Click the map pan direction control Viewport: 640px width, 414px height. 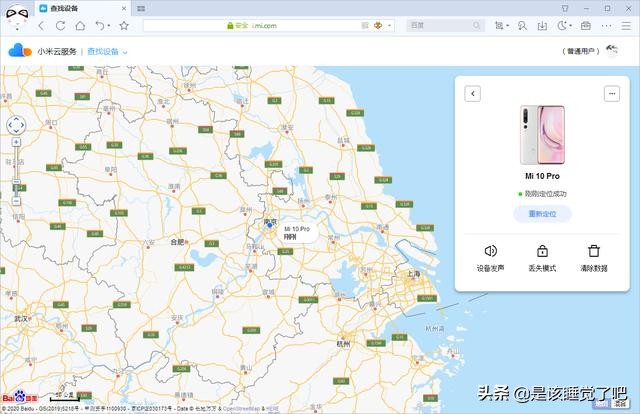pyautogui.click(x=16, y=125)
